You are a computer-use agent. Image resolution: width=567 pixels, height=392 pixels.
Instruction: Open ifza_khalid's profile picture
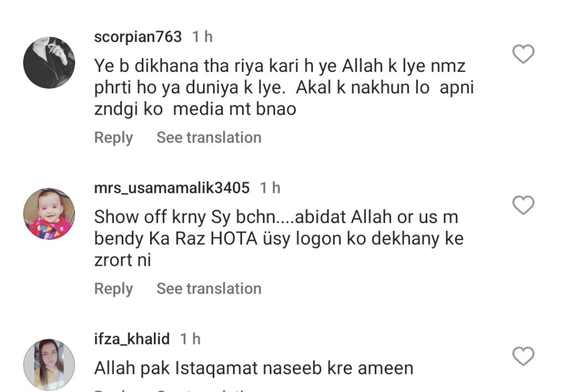tap(49, 365)
